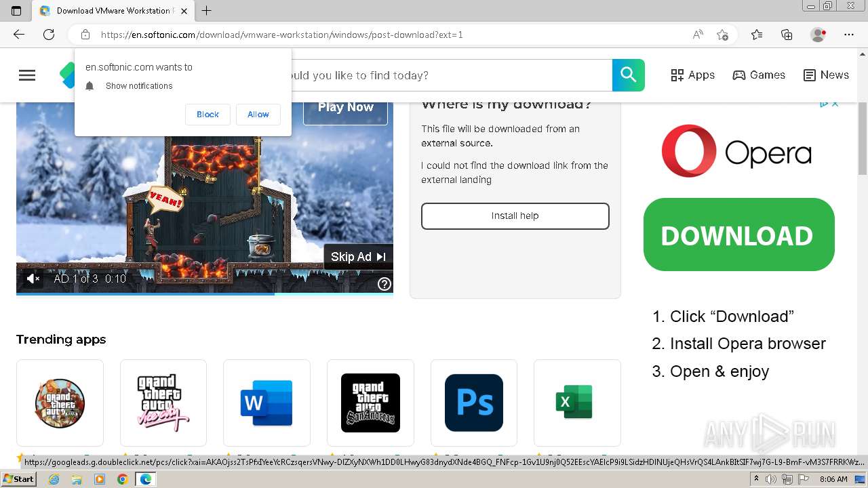Open Read aloud icon in address bar
Screen dimensions: 868x488
(x=698, y=35)
